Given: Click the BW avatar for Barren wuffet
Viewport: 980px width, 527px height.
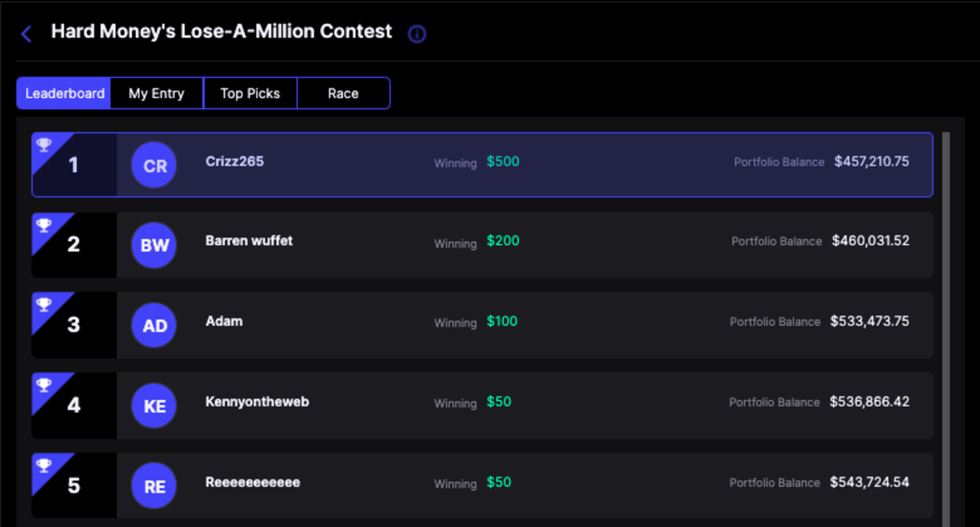Looking at the screenshot, I should (154, 245).
